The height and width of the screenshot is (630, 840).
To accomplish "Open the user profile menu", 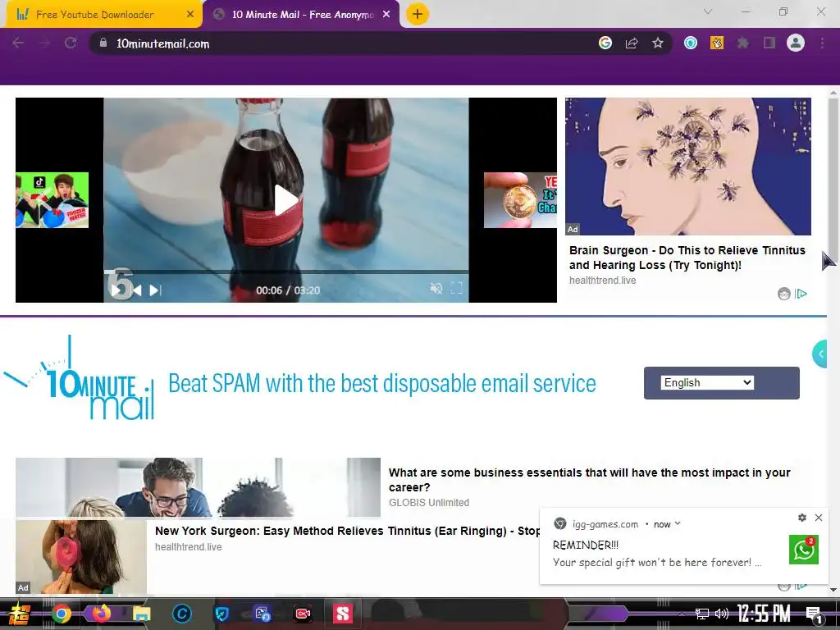I will [x=796, y=43].
